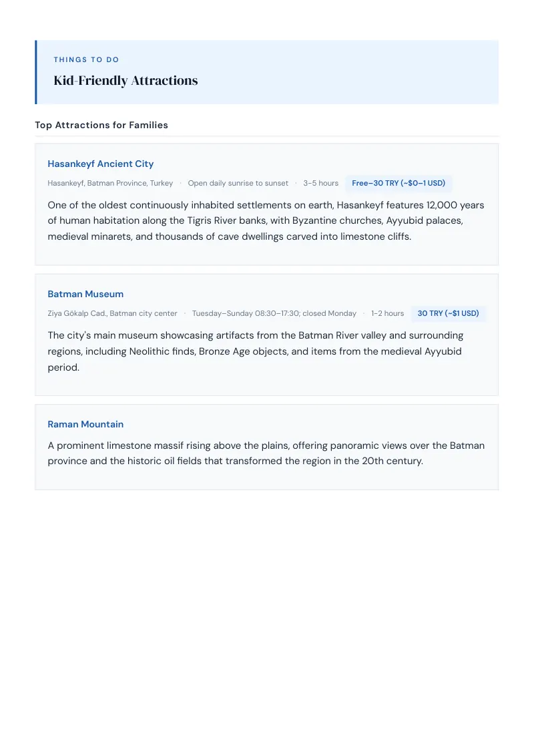
Task: Click the Batman Museum description paragraph
Action: click(256, 351)
